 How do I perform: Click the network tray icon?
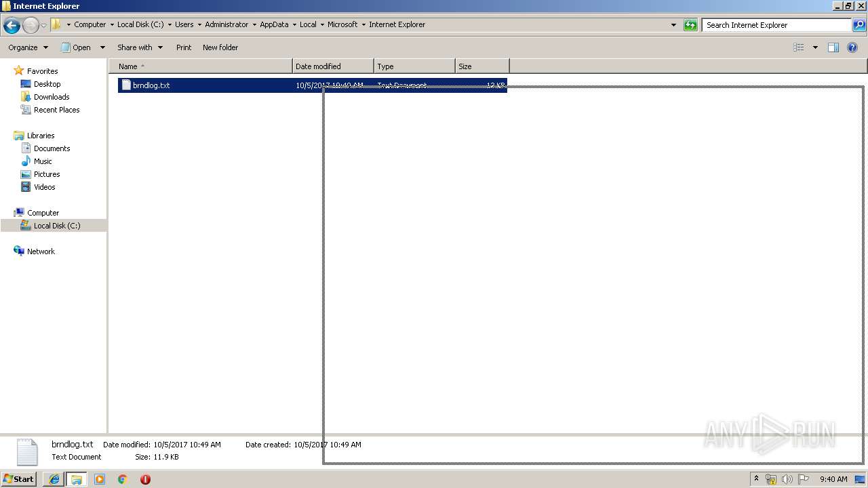[771, 479]
